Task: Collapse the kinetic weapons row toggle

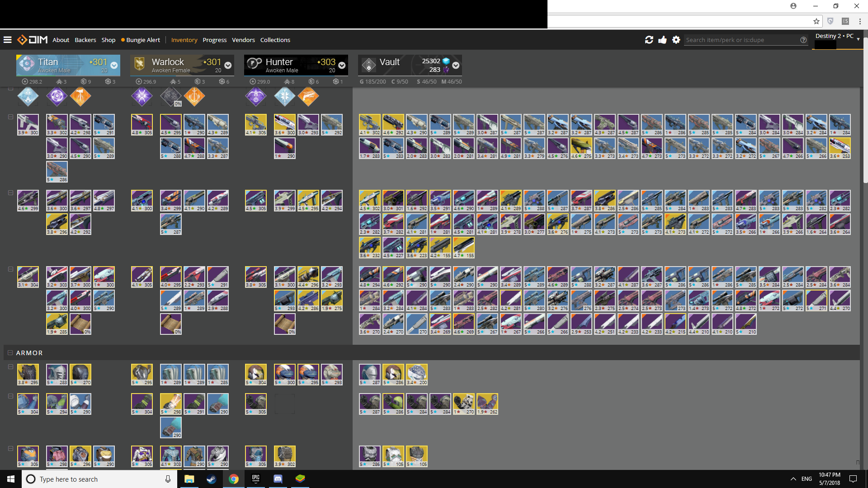Action: pos(10,117)
